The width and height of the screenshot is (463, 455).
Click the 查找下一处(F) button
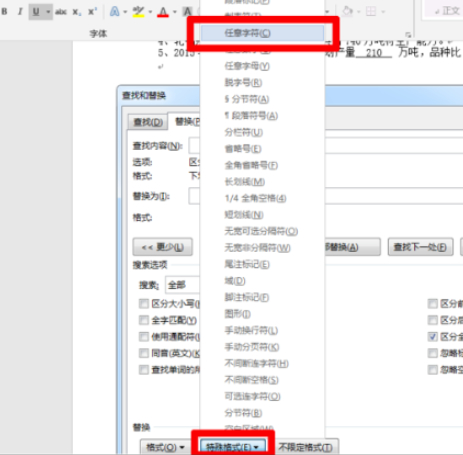420,247
